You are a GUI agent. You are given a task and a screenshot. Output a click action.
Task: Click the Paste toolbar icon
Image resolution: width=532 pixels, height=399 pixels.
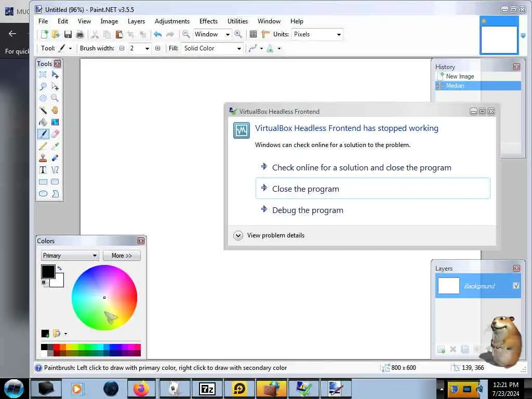[119, 34]
